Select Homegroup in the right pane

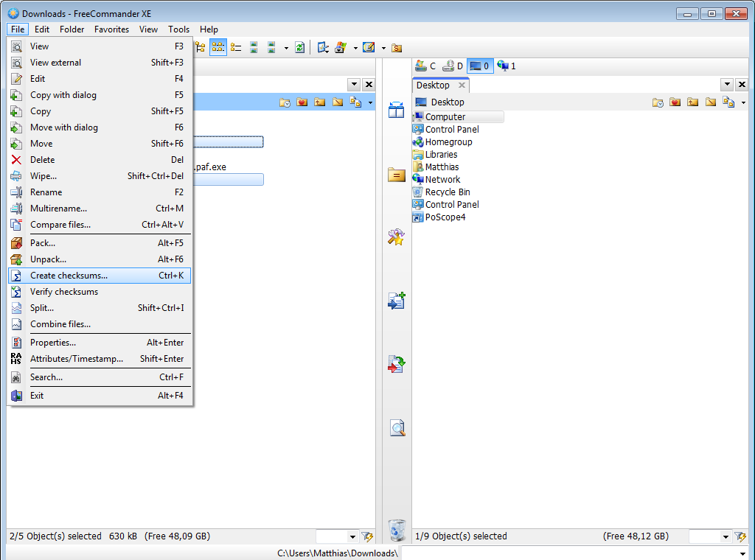pyautogui.click(x=443, y=142)
